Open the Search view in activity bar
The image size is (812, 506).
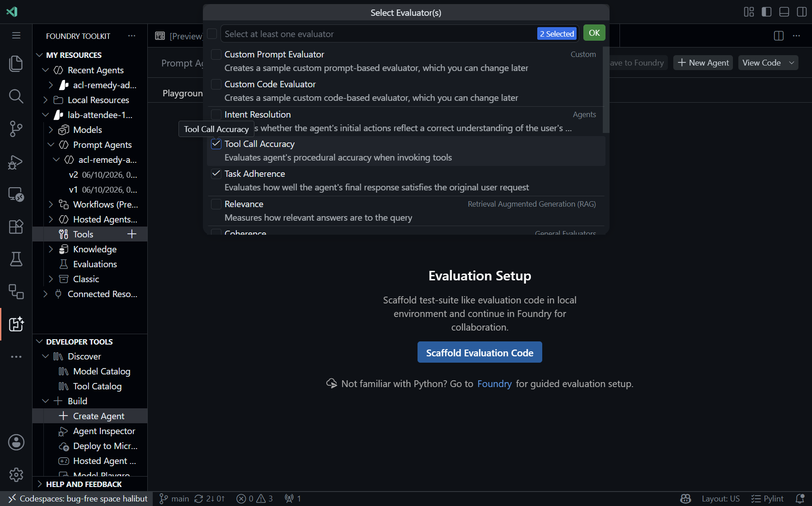(16, 96)
